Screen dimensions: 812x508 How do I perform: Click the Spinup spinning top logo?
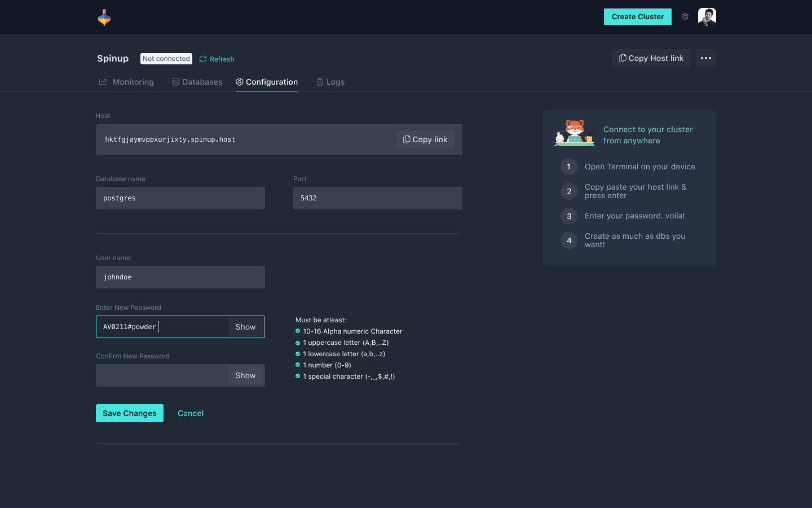click(104, 17)
